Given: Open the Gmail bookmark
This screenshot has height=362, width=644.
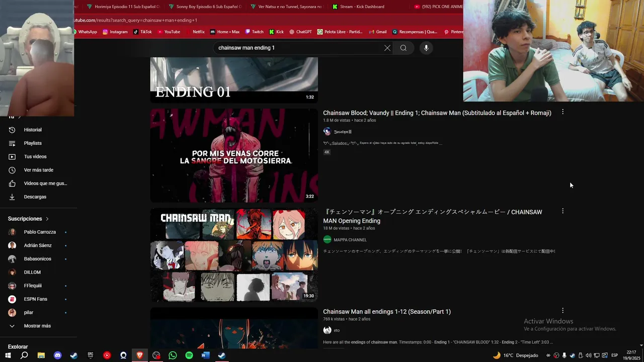Looking at the screenshot, I should [377, 32].
